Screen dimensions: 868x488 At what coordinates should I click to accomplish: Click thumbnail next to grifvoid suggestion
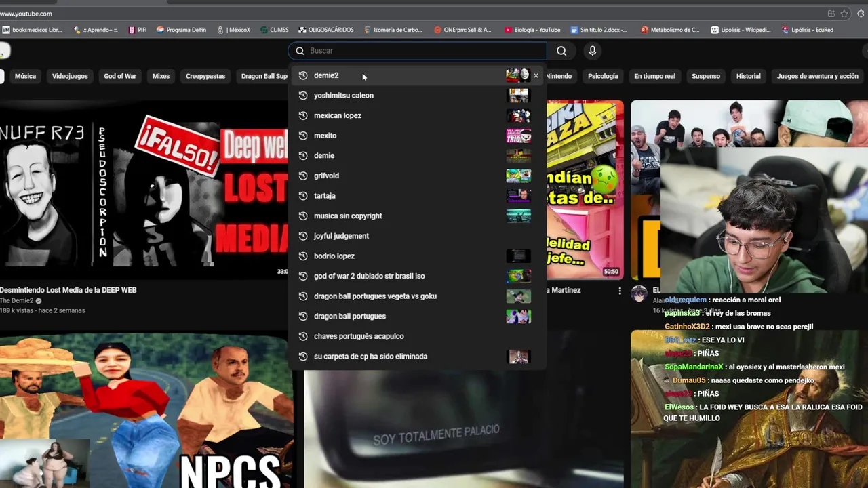(x=518, y=176)
